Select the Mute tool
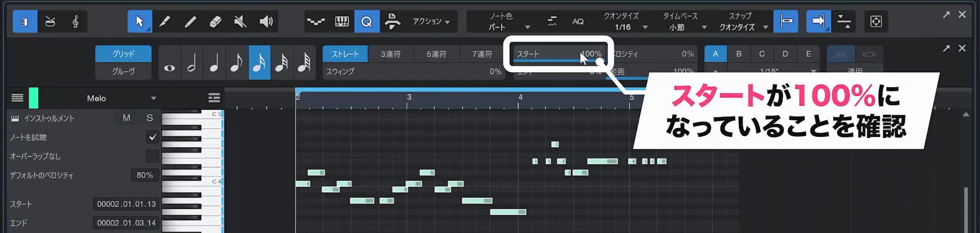 pyautogui.click(x=240, y=21)
